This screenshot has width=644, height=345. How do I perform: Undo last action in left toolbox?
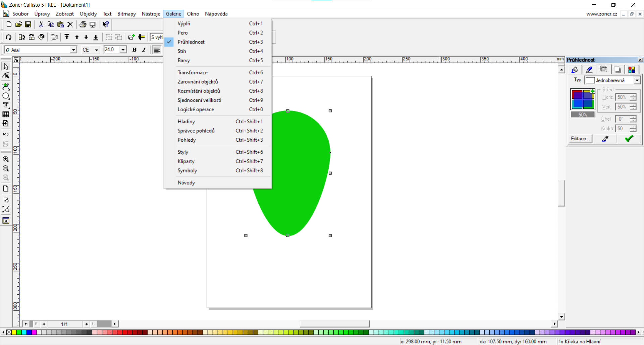pyautogui.click(x=6, y=135)
